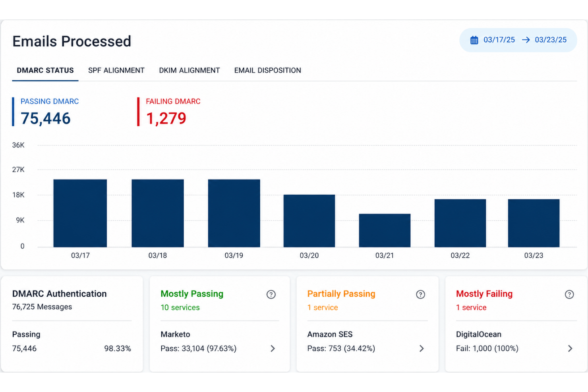Viewport: 588px width, 392px height.
Task: Click the 03/21 x-axis date label
Action: [385, 255]
